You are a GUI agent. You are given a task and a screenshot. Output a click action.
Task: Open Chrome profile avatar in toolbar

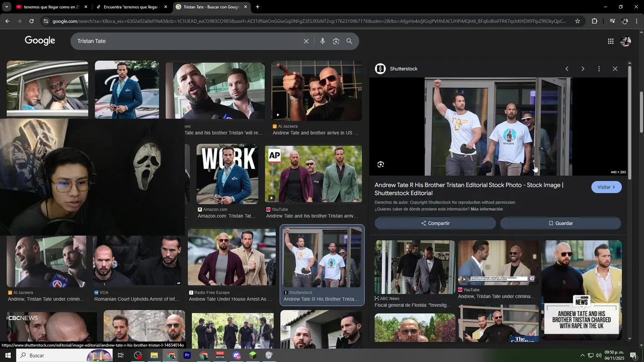coord(624,21)
